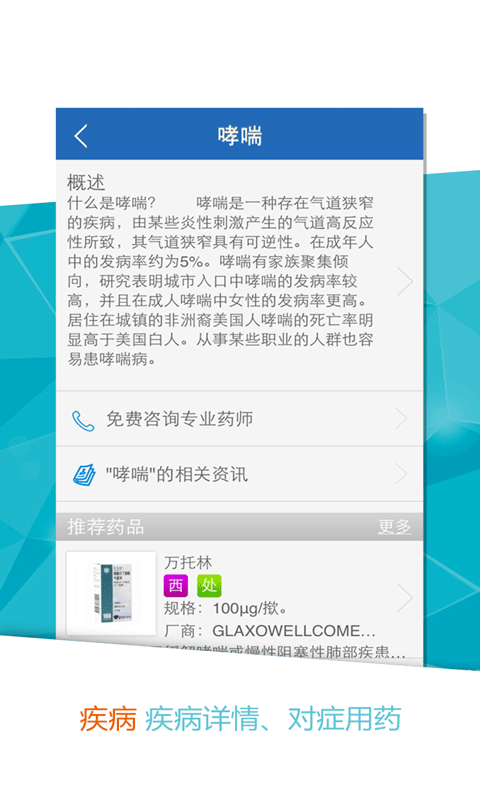
Task: Tap the 概述 section heading
Action: [x=86, y=183]
